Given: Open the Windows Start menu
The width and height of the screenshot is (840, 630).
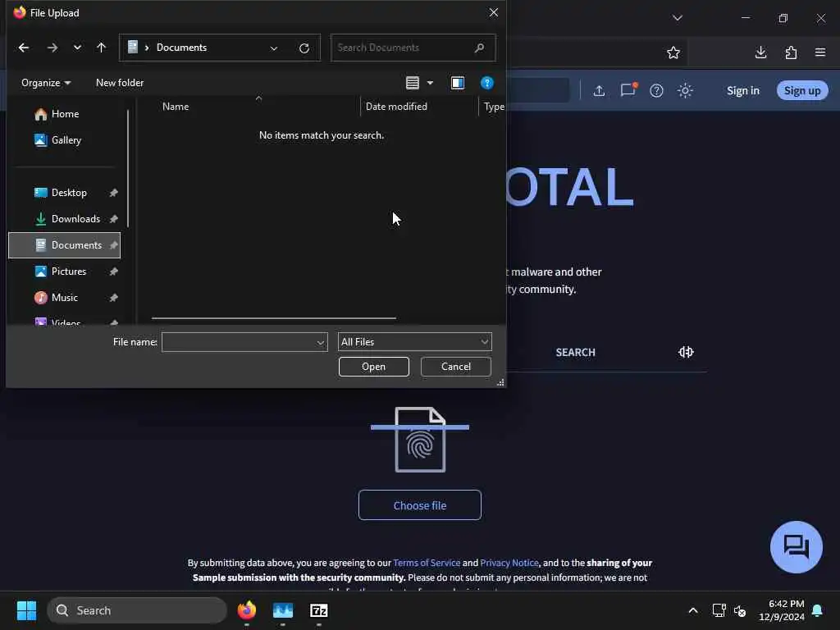Looking at the screenshot, I should pos(26,610).
